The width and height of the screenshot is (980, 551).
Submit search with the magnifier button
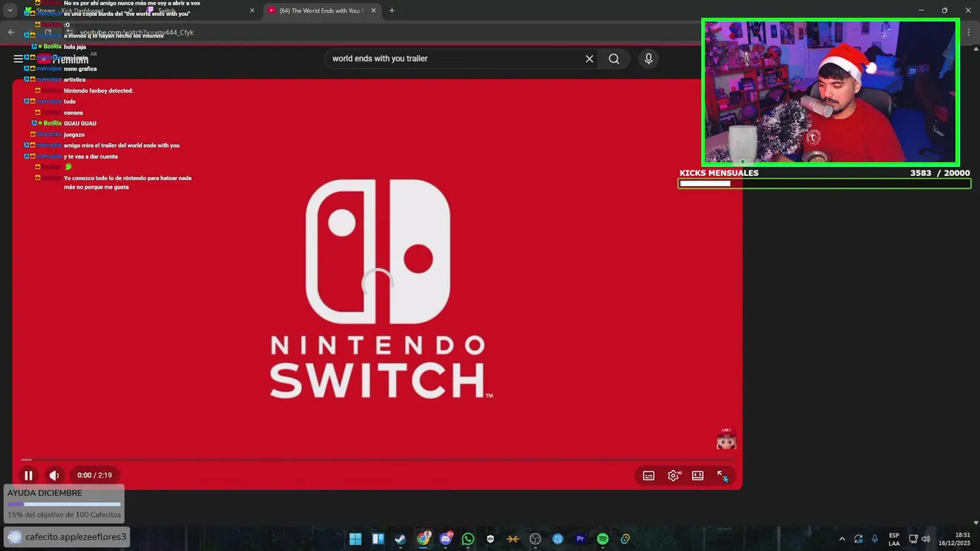tap(614, 58)
